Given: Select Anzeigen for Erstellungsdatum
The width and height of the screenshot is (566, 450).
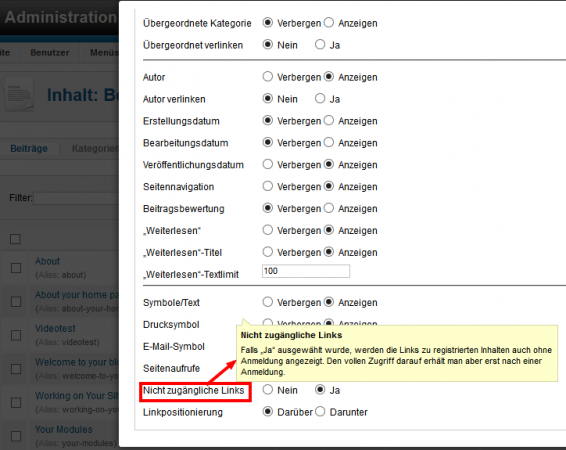Looking at the screenshot, I should coord(329,121).
